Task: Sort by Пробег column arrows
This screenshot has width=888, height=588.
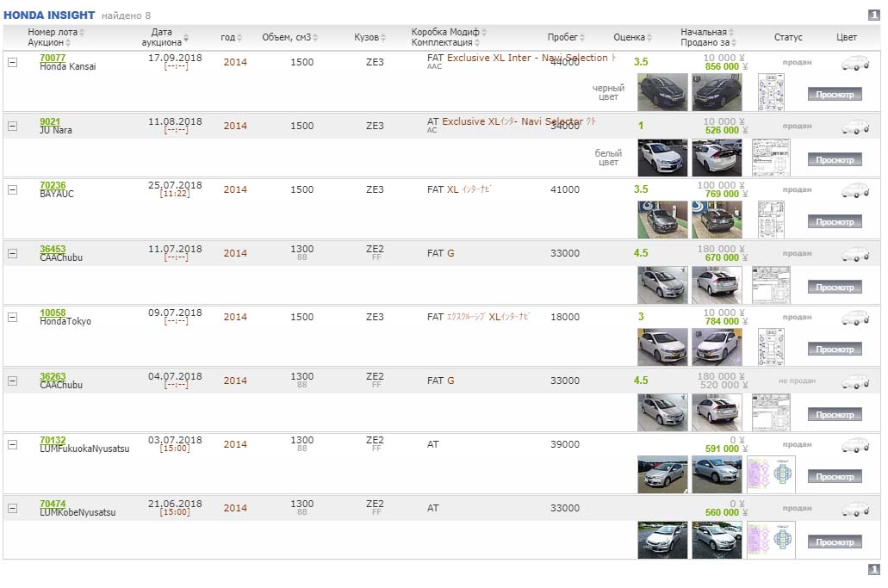Action: point(583,38)
